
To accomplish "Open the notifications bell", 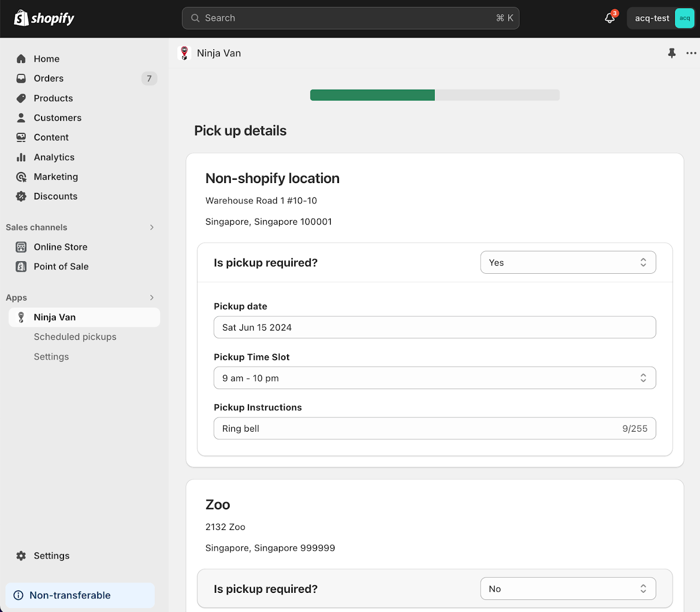I will 610,18.
